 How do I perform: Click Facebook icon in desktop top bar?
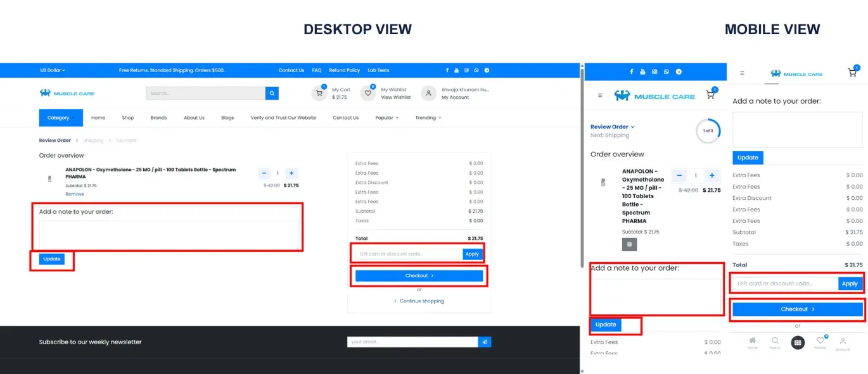[447, 70]
